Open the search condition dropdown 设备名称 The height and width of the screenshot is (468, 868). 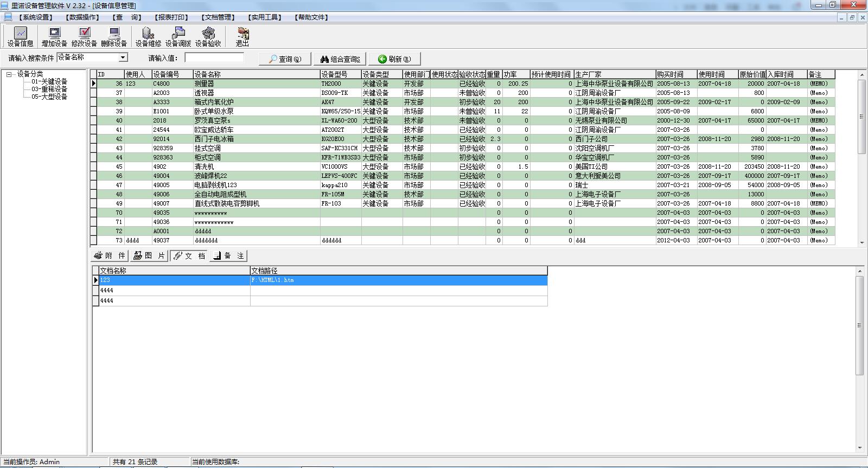(123, 57)
